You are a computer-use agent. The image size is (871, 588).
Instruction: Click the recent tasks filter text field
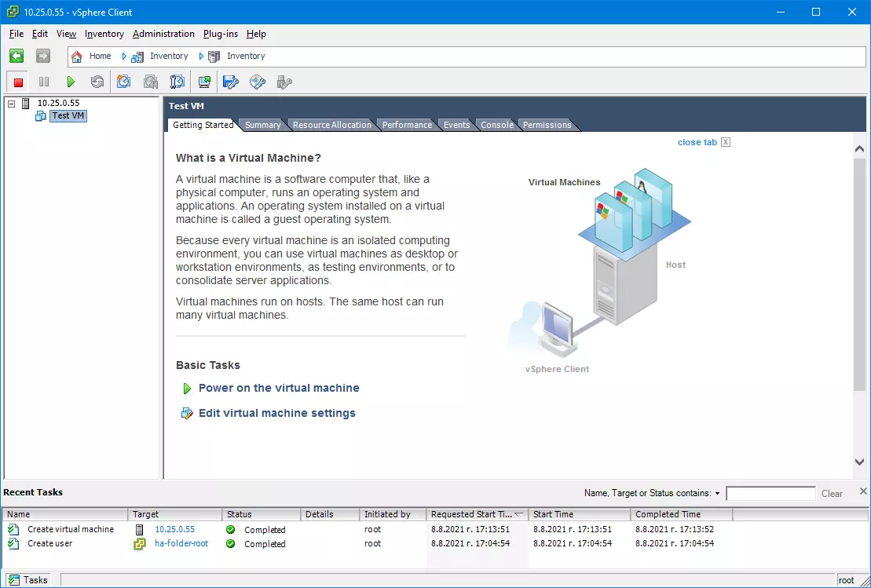tap(770, 494)
